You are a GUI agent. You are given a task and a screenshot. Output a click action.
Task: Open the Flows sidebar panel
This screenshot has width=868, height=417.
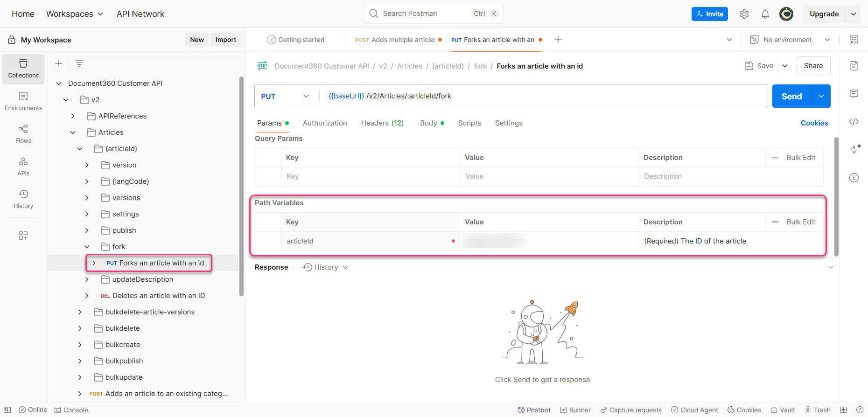tap(23, 134)
